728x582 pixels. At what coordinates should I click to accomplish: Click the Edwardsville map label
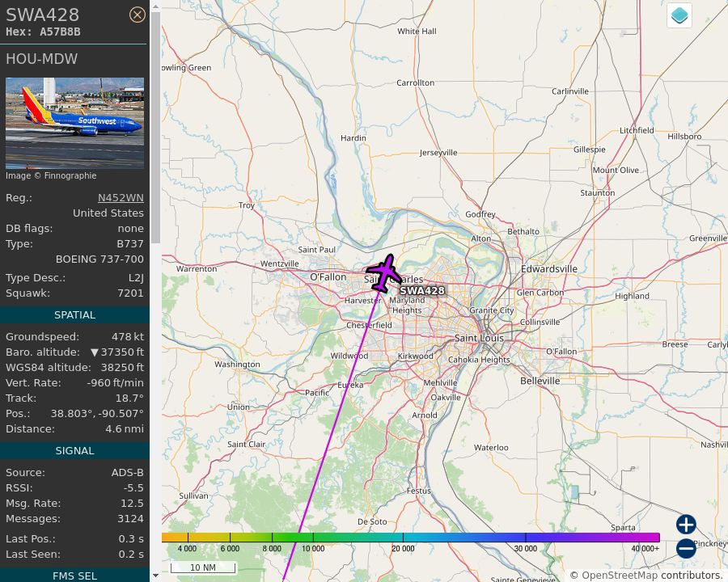point(549,269)
